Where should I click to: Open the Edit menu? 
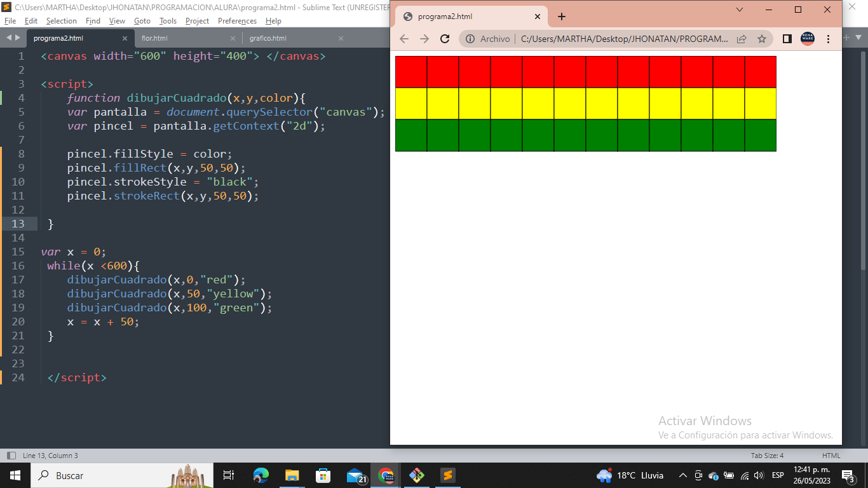pyautogui.click(x=31, y=21)
